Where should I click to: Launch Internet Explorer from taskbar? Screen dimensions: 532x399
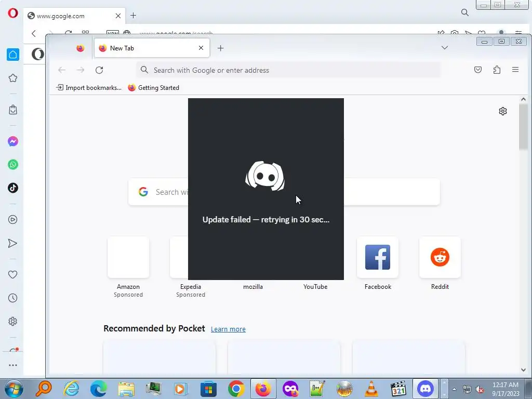point(72,389)
